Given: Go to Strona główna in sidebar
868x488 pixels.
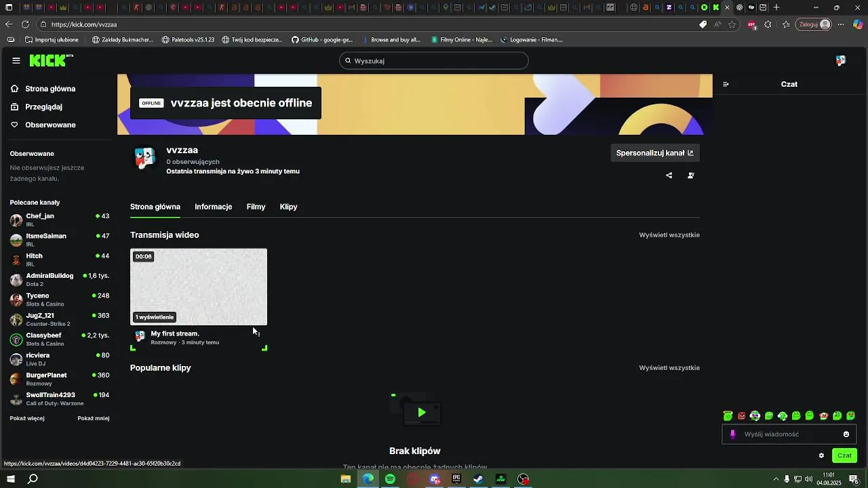Looking at the screenshot, I should [43, 89].
